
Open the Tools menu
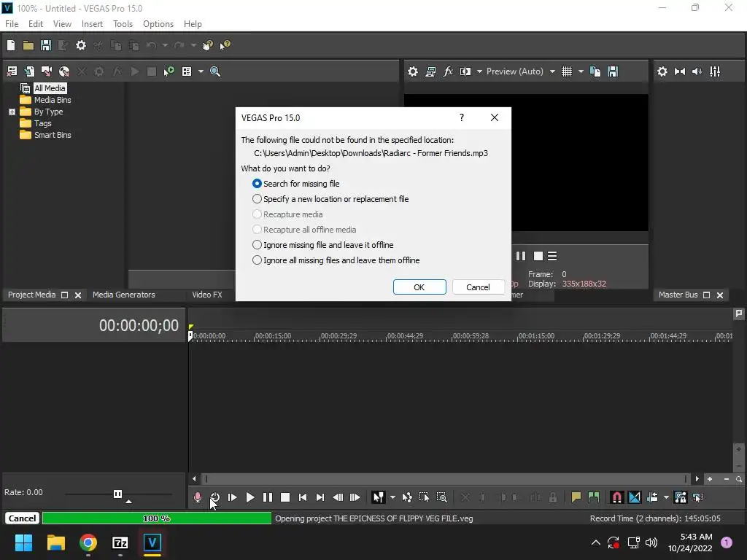tap(123, 24)
